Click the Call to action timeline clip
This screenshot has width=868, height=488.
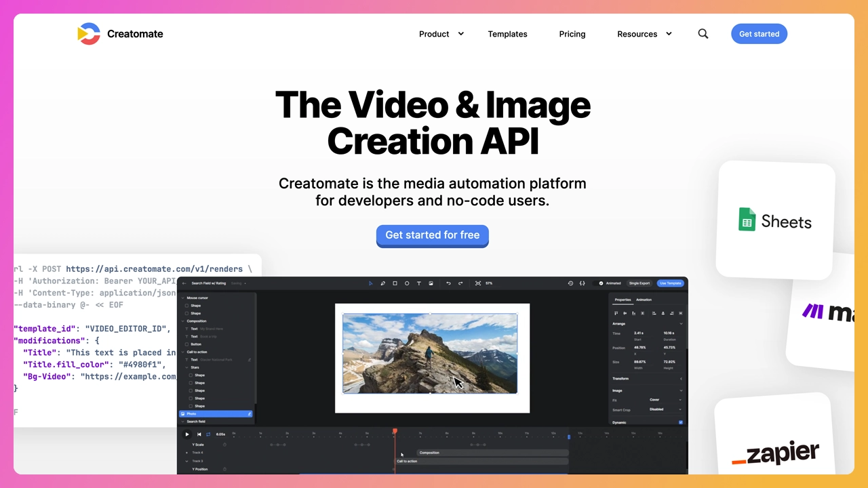point(481,461)
